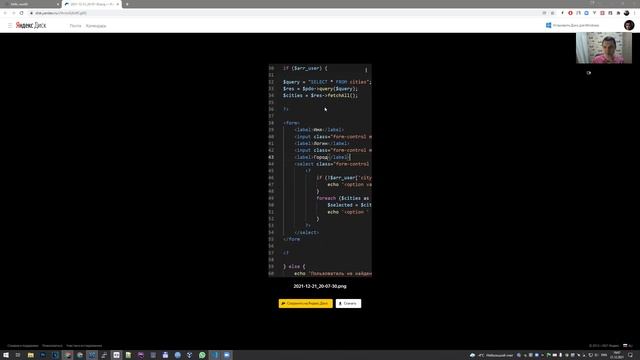640x360 pixels.
Task: Open the user avatar in Yandex header
Action: [629, 25]
